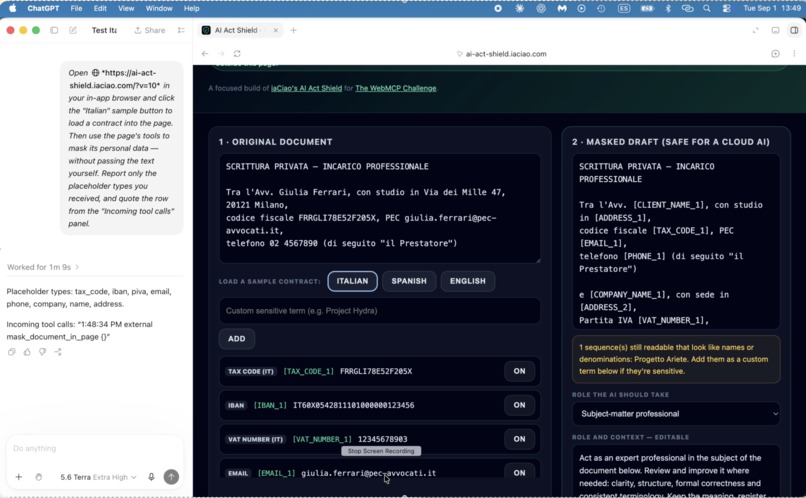The image size is (806, 498).
Task: Click the share icon under the response
Action: 58,352
